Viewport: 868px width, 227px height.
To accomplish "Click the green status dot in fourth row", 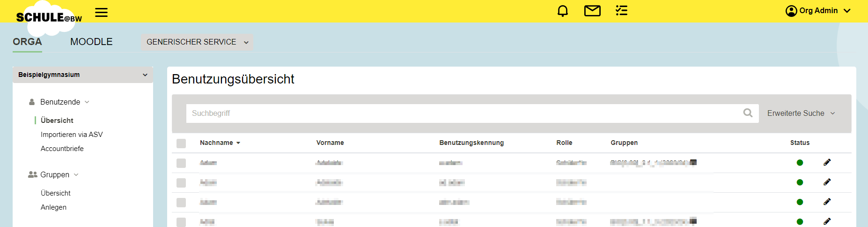I will click(x=800, y=222).
